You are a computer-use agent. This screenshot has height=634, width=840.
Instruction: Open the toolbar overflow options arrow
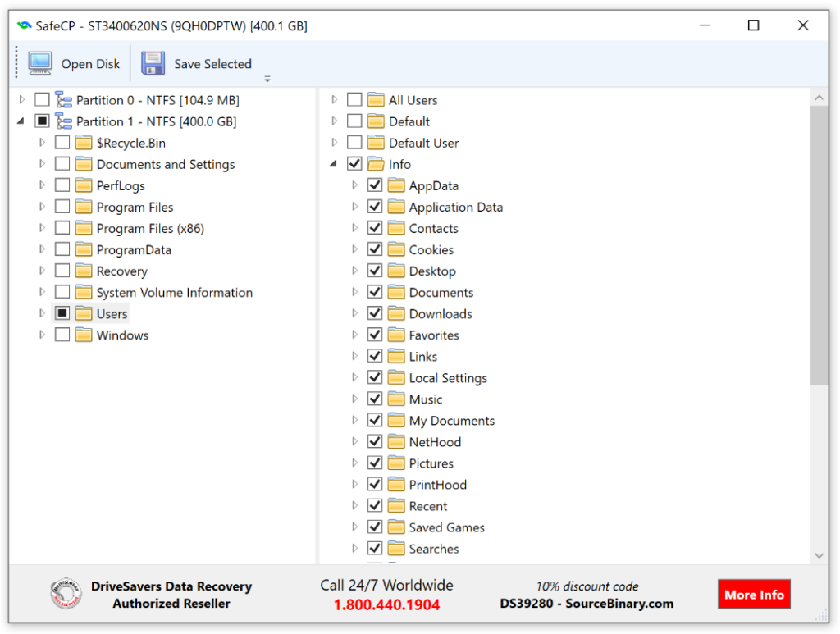(x=267, y=80)
